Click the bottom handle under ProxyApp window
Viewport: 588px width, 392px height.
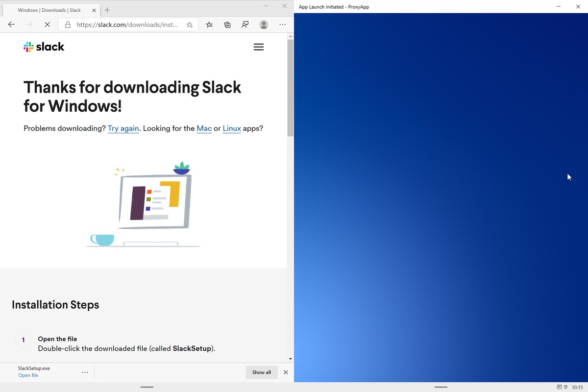click(x=441, y=387)
